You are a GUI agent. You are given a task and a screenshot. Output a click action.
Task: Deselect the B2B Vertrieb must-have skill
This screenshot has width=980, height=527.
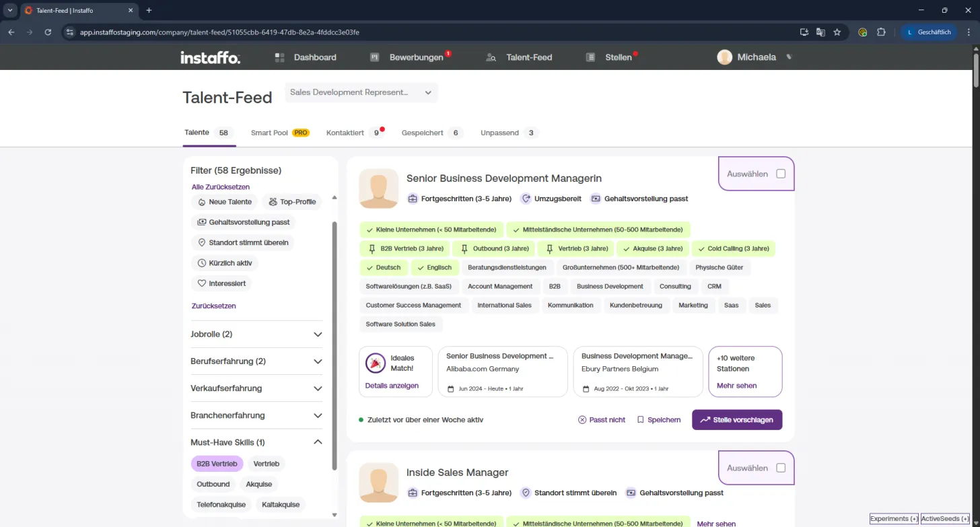pyautogui.click(x=217, y=464)
